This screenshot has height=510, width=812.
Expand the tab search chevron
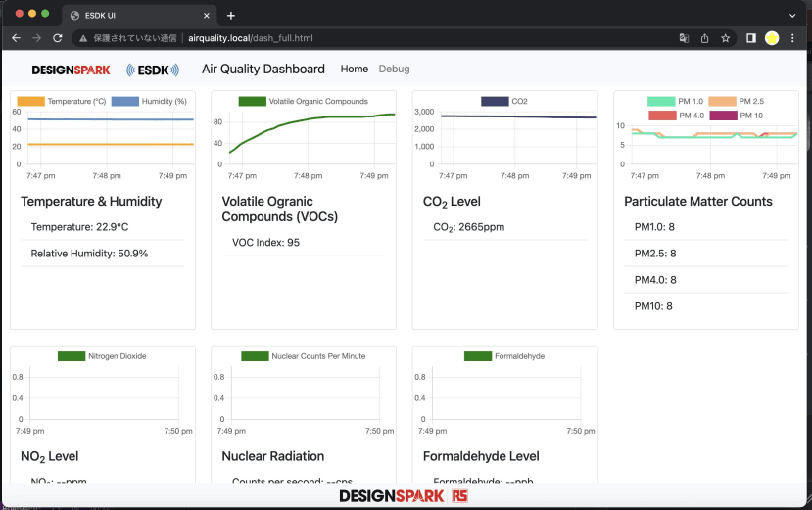click(x=792, y=16)
